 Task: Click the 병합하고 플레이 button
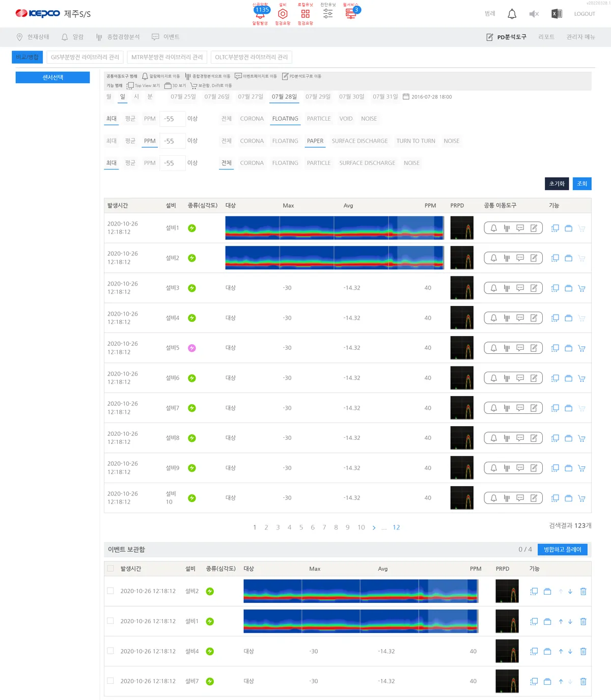tap(563, 550)
